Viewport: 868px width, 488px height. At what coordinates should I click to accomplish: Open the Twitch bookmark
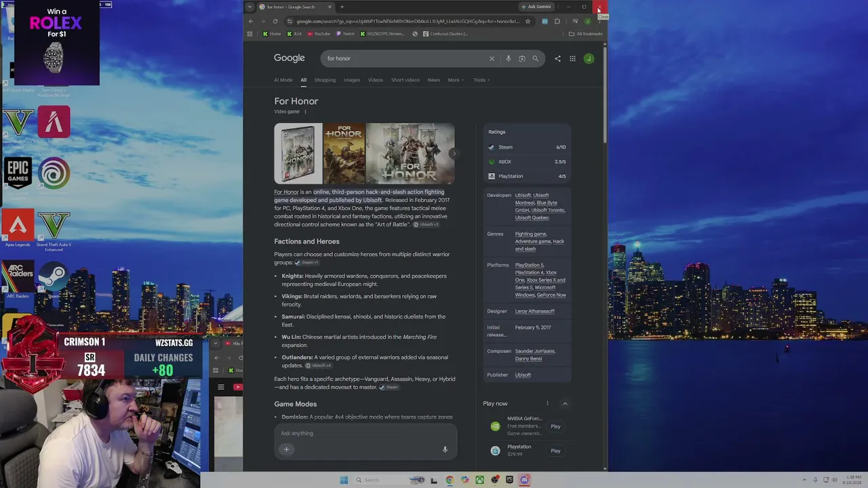point(346,34)
